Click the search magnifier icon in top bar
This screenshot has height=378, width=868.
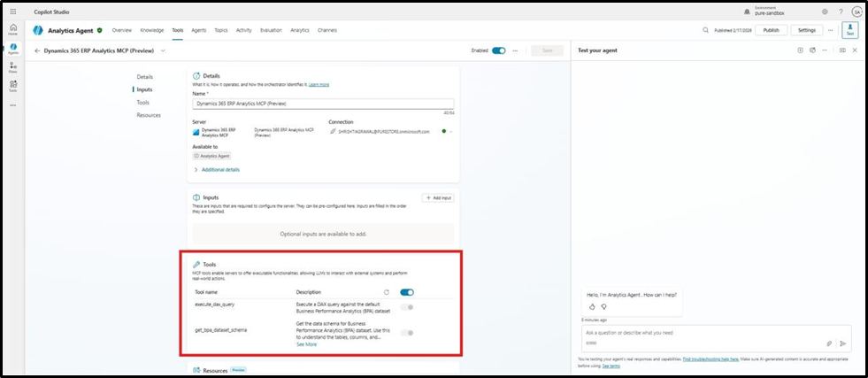coord(705,30)
